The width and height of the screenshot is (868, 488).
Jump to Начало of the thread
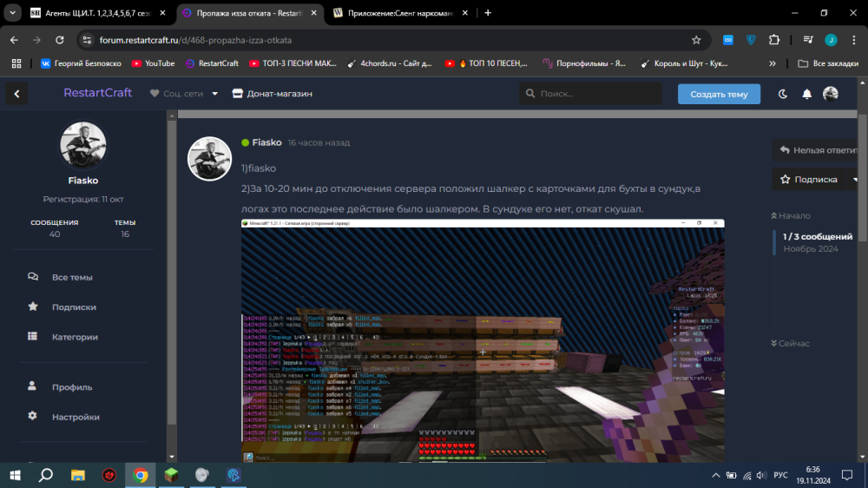791,215
